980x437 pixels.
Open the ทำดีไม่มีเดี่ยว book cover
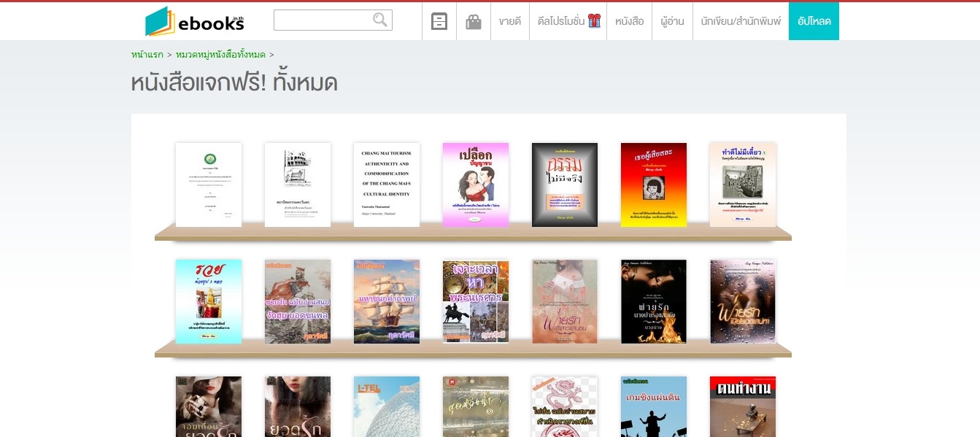point(743,185)
